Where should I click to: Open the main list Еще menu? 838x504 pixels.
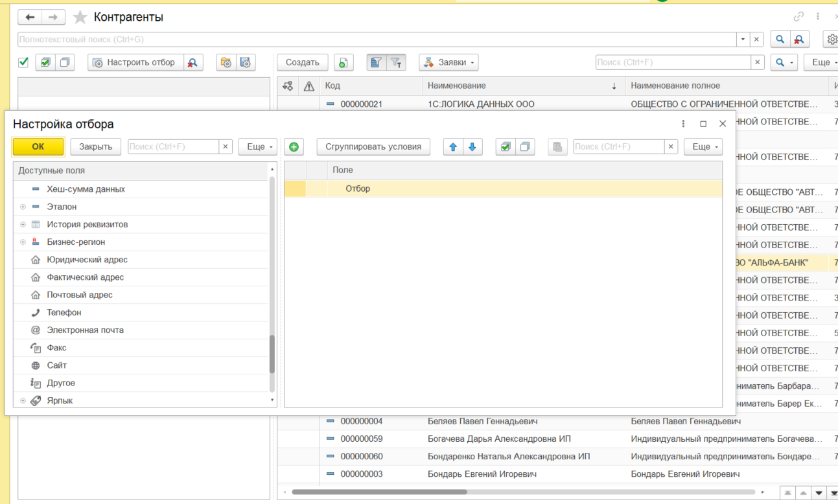click(821, 62)
